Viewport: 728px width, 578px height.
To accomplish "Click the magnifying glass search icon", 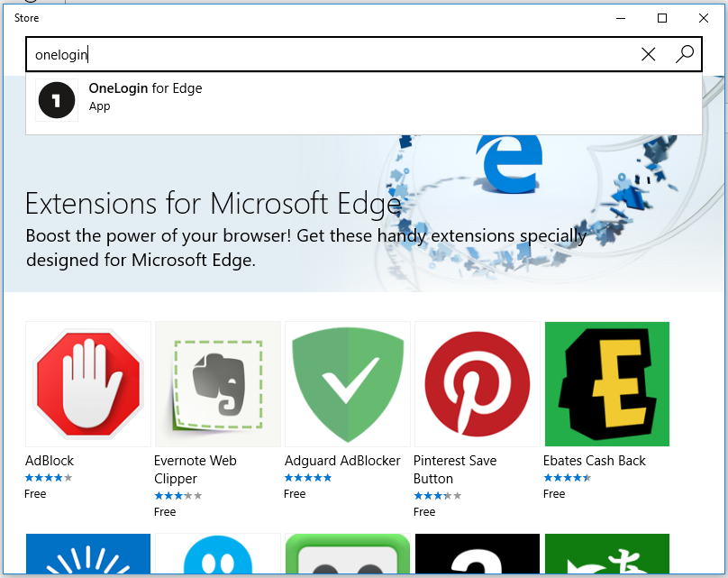I will 685,54.
